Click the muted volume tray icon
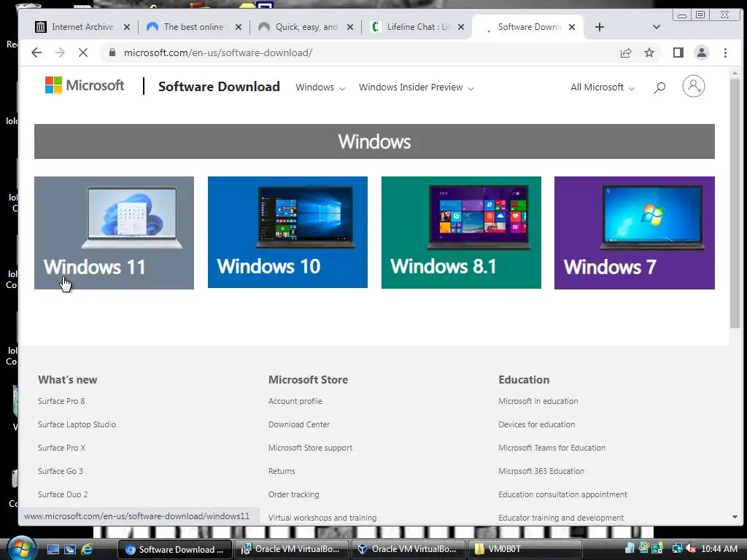This screenshot has width=747, height=560. click(x=691, y=549)
